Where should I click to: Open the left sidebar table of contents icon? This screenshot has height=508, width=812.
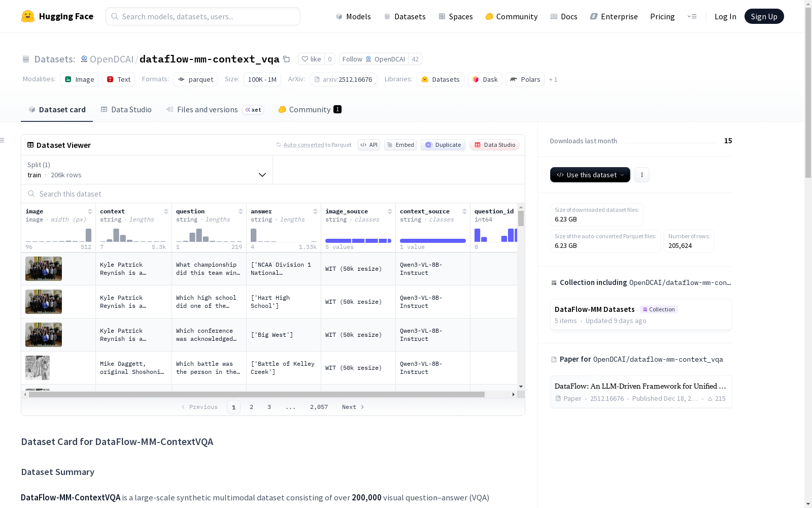[3, 140]
